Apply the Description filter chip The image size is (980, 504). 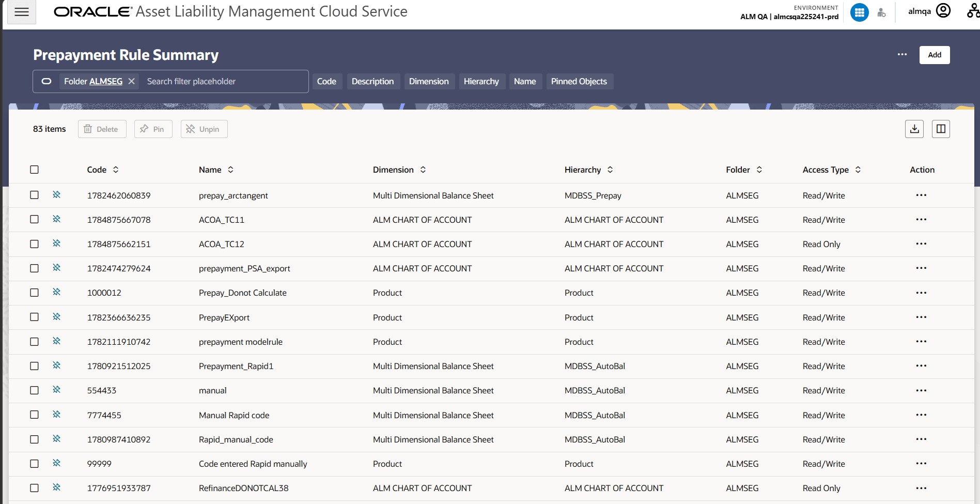(x=373, y=81)
